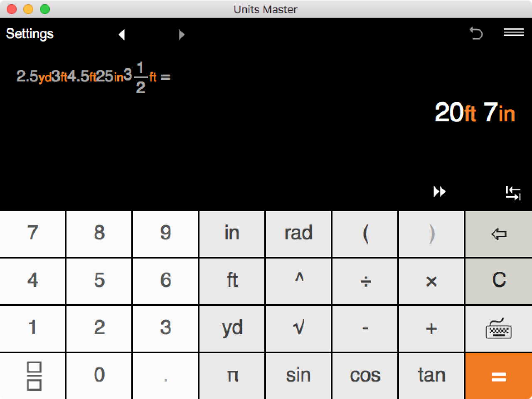This screenshot has height=399, width=532.
Task: Insert a decimal point
Action: (165, 376)
